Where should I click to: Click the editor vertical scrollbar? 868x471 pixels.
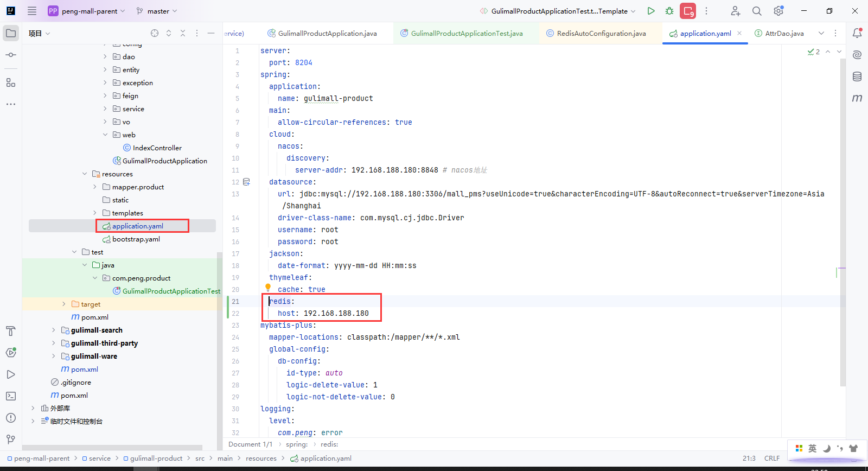(x=843, y=222)
